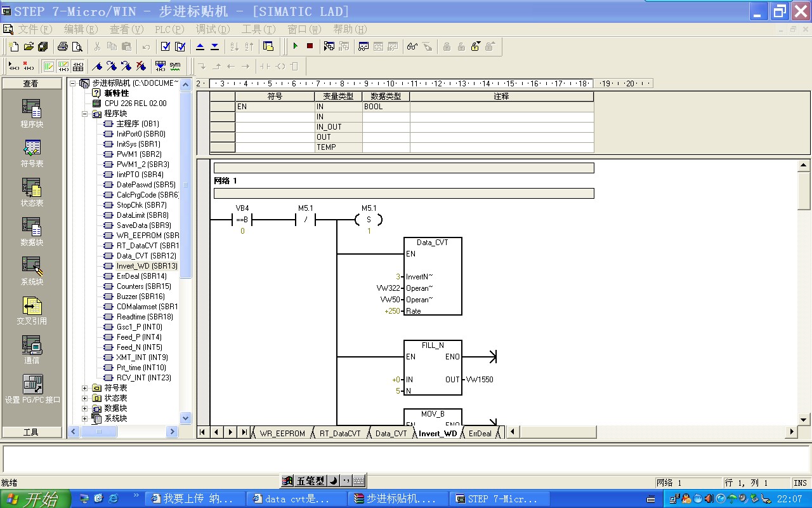
Task: Click the 开始 Start button on taskbar
Action: [x=34, y=498]
